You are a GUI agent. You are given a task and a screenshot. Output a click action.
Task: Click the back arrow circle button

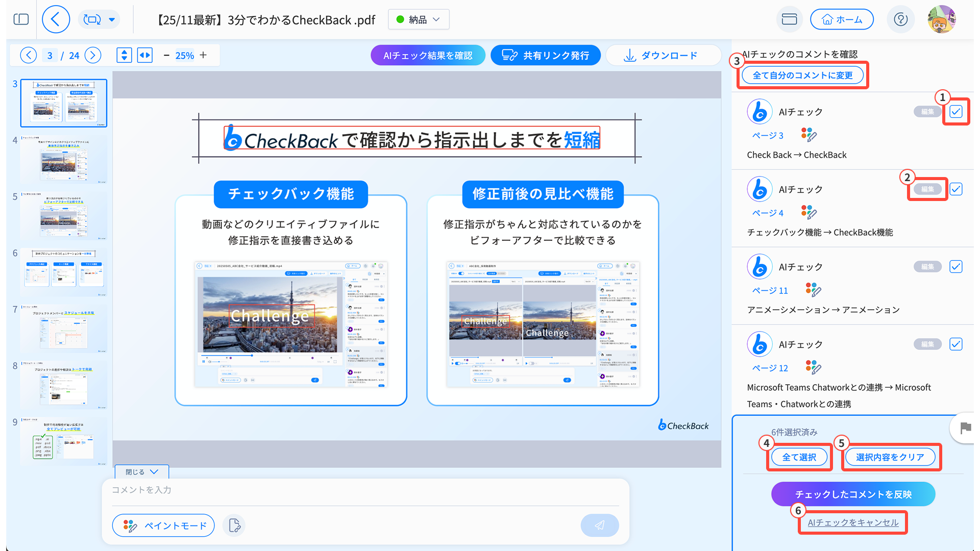pos(56,19)
